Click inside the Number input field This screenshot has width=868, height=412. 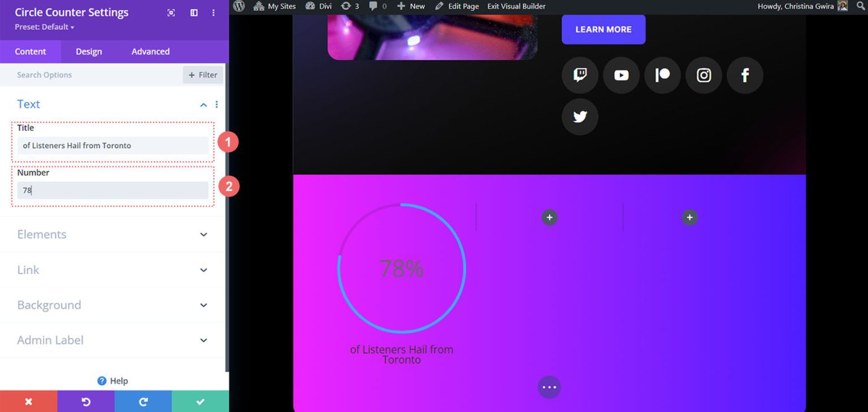coord(112,190)
